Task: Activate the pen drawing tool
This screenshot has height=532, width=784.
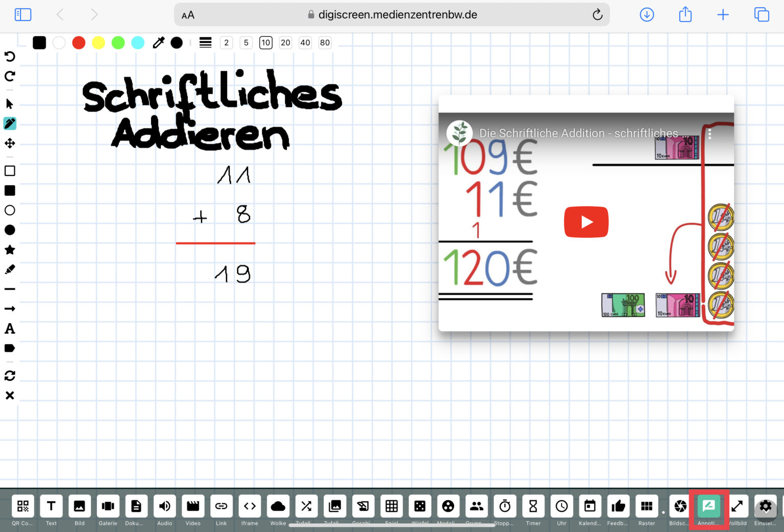Action: point(10,124)
